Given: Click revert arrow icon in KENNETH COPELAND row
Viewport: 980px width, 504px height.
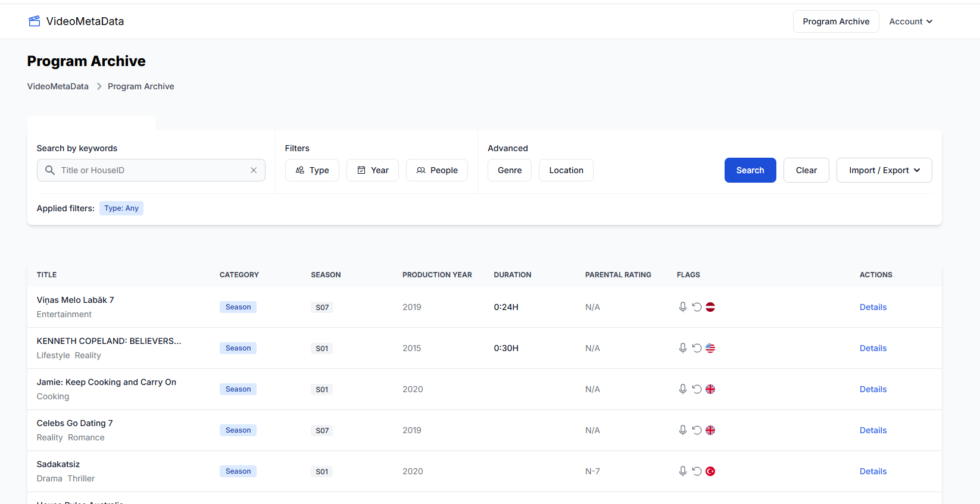Looking at the screenshot, I should pos(697,348).
